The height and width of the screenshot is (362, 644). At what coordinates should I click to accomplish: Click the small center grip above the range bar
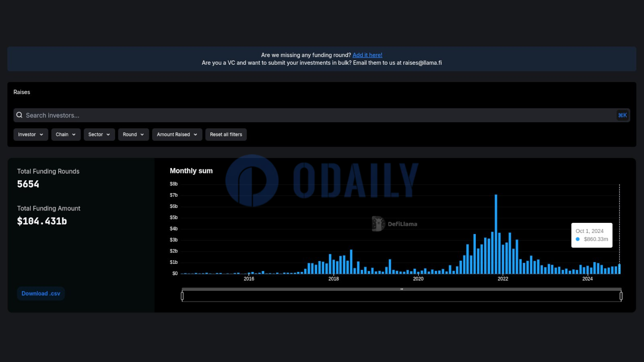pyautogui.click(x=402, y=289)
